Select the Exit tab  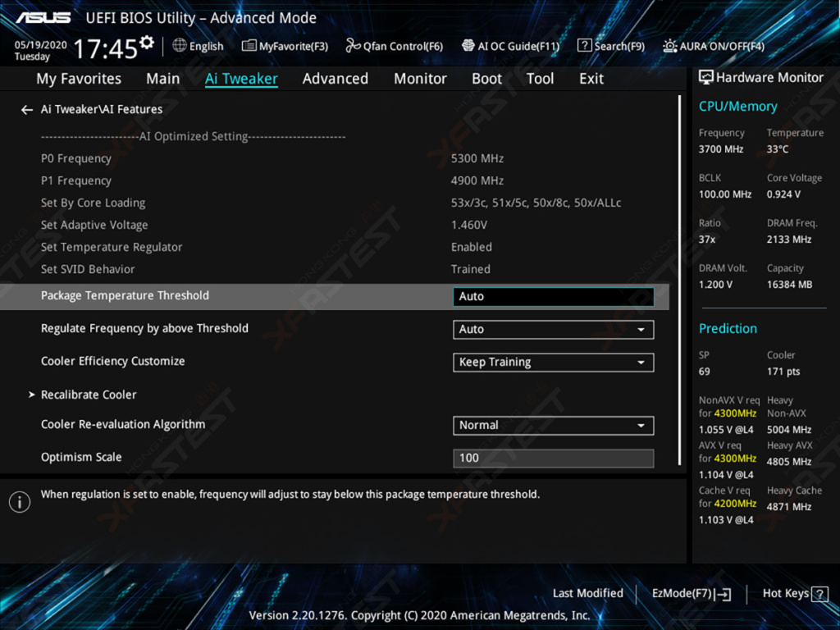click(591, 79)
